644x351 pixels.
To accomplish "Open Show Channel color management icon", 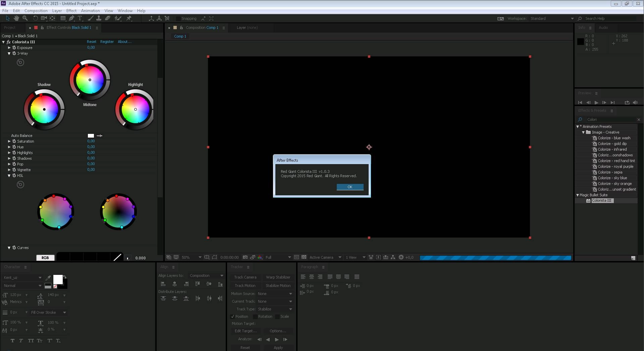I will click(260, 257).
